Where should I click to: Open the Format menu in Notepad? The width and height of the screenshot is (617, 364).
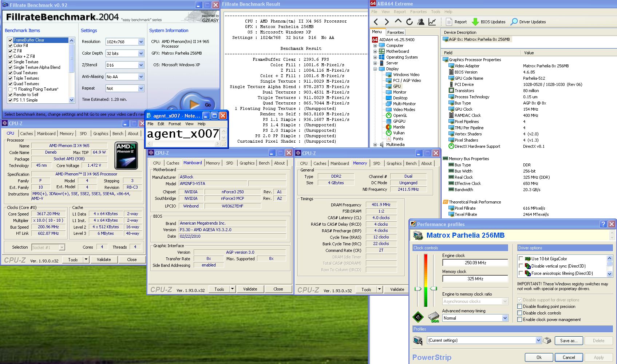175,124
